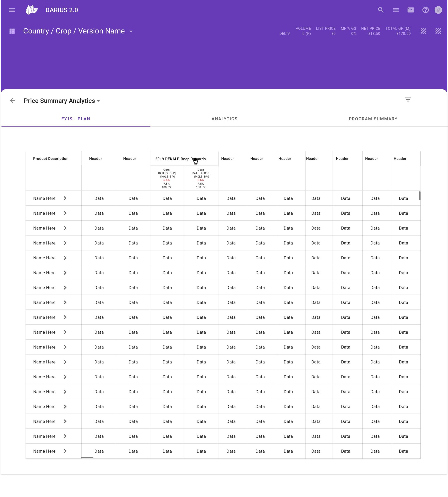Click 2019 DEKALB Reap Rewards header
This screenshot has width=448, height=497.
(180, 159)
